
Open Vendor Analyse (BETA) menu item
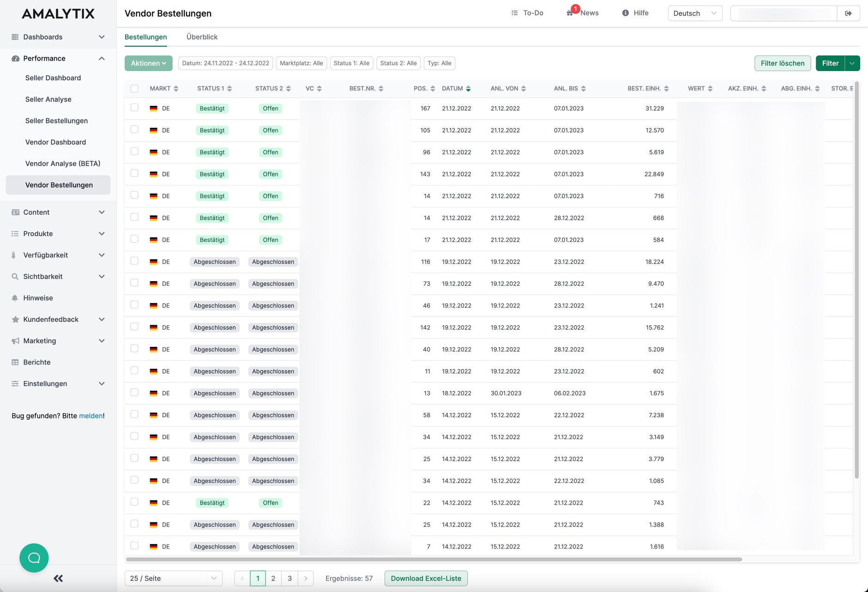pyautogui.click(x=63, y=163)
